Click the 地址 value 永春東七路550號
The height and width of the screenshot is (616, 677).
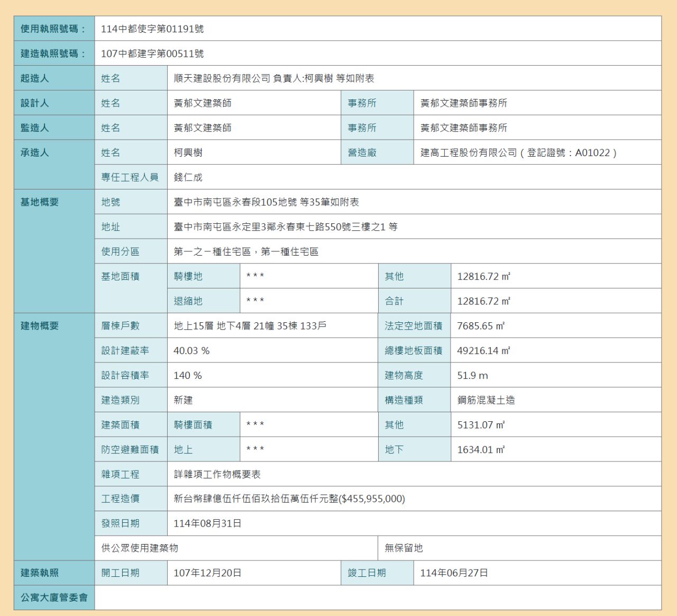(x=286, y=227)
